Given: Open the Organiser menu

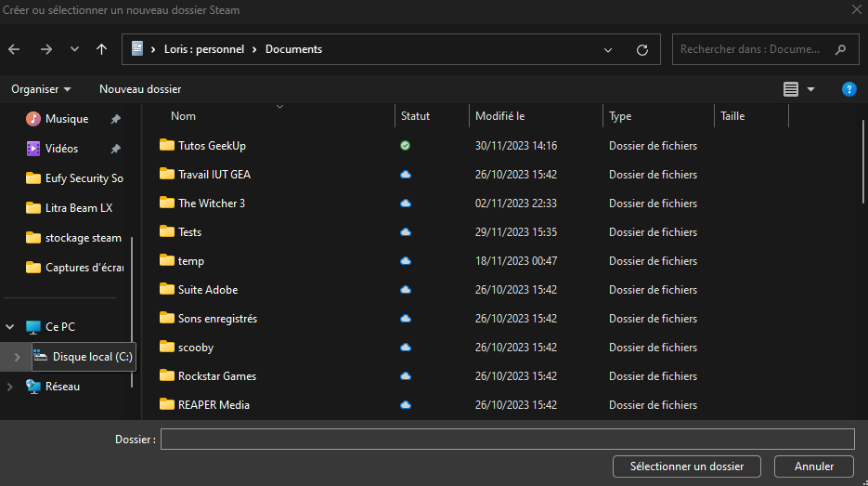Looking at the screenshot, I should 41,89.
